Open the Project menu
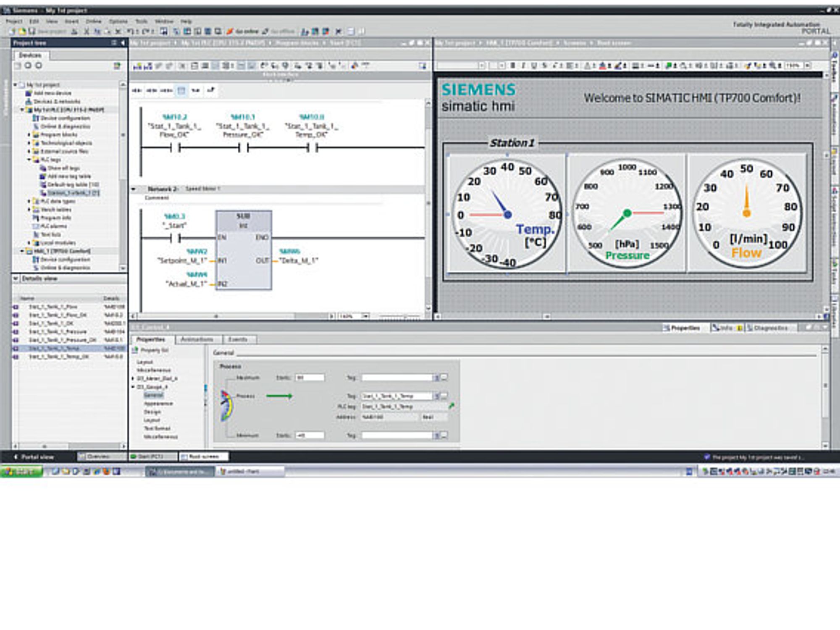Image resolution: width=840 pixels, height=630 pixels. pos(14,21)
